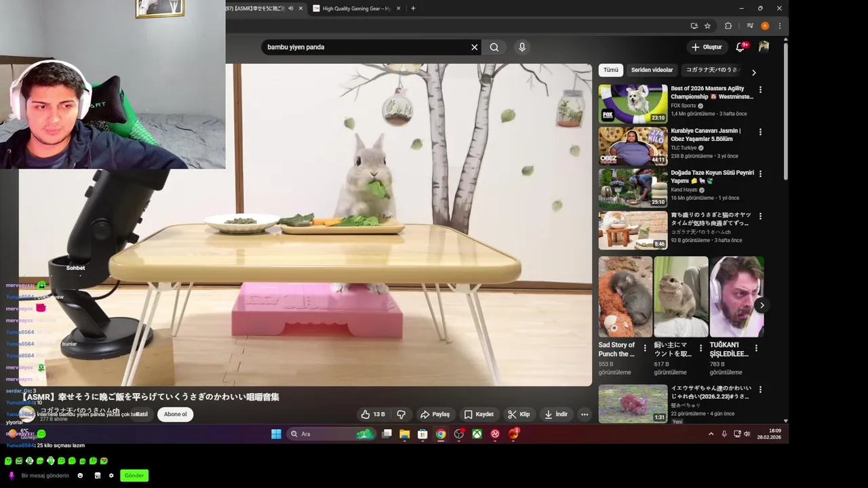Open the Sad Story of Punch short
Image resolution: width=868 pixels, height=488 pixels.
625,297
